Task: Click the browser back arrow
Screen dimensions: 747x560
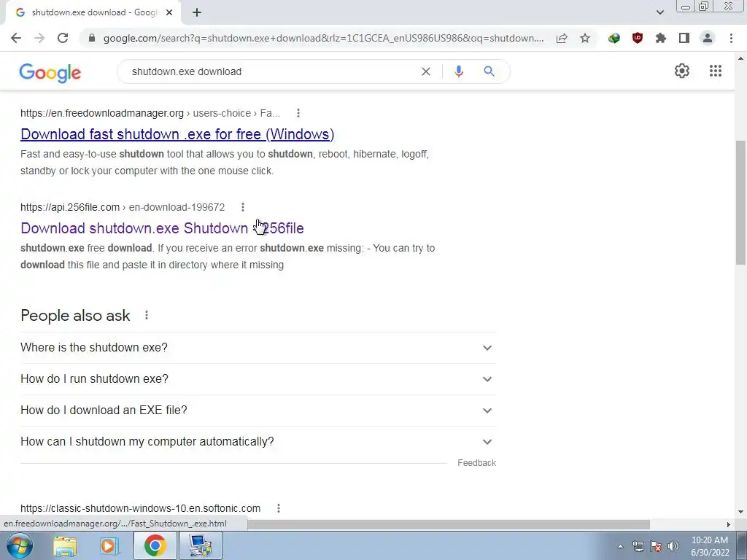Action: tap(16, 38)
